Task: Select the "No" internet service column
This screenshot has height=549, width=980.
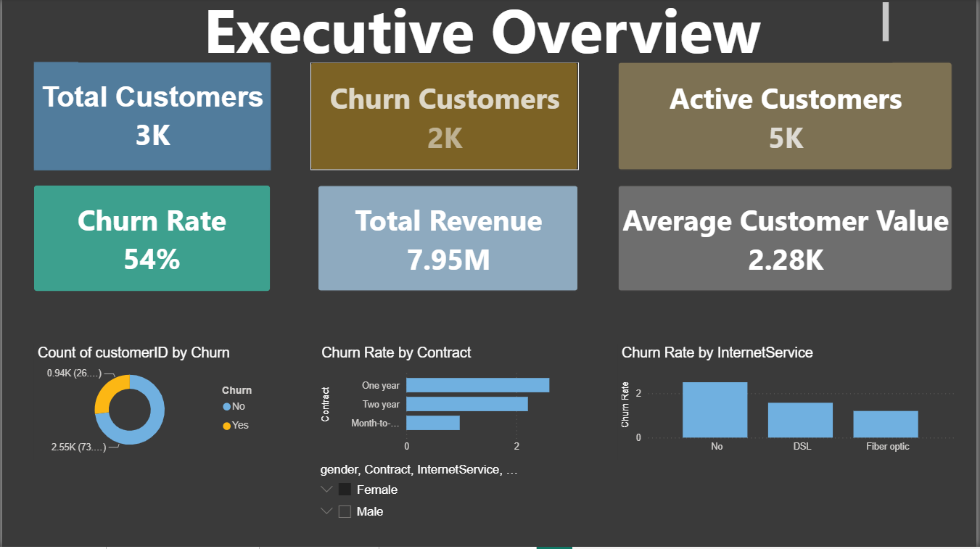Action: [x=715, y=410]
